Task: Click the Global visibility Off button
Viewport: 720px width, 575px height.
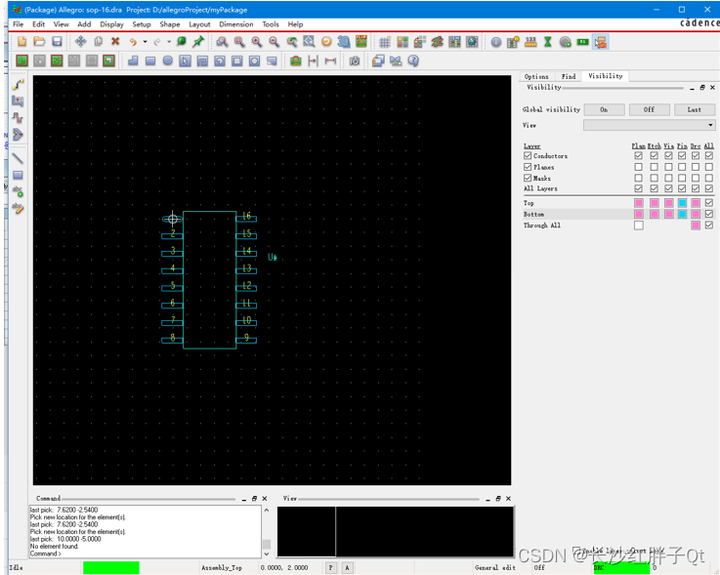Action: [x=648, y=109]
